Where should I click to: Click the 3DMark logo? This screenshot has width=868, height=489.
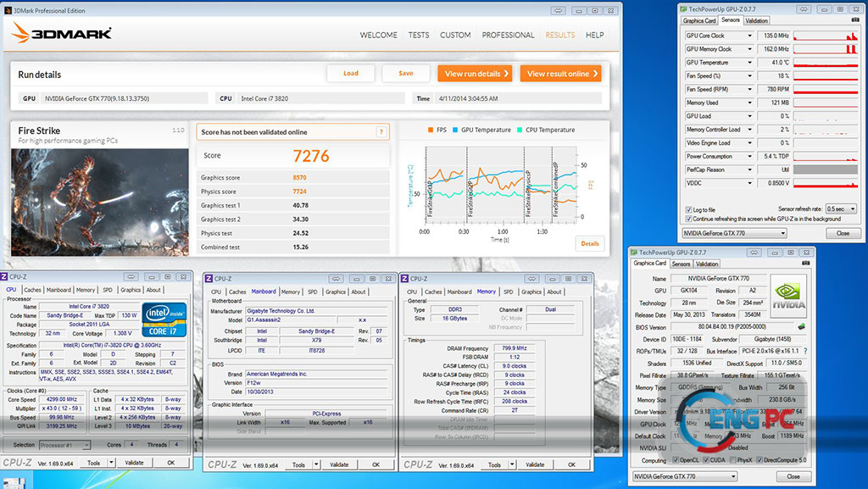[62, 33]
